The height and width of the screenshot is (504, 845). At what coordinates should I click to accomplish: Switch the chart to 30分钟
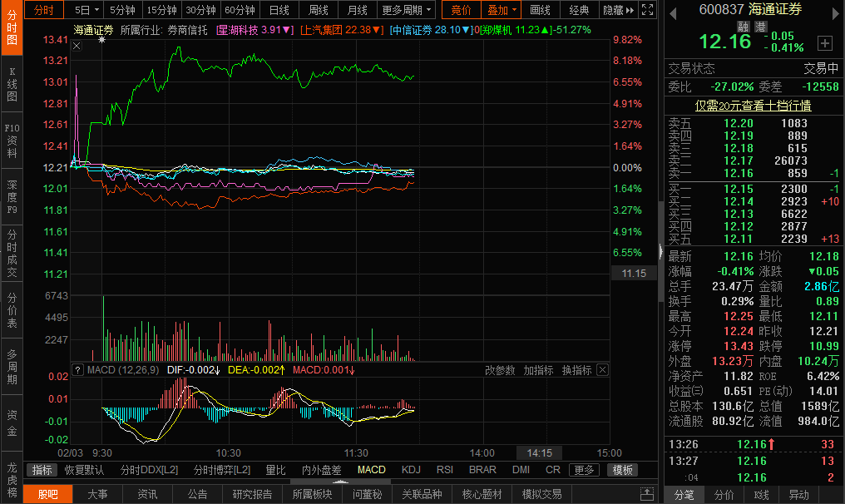coord(200,10)
